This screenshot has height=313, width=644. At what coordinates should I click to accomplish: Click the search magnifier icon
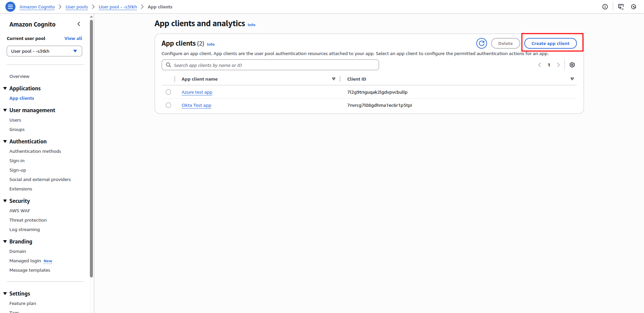pyautogui.click(x=168, y=65)
